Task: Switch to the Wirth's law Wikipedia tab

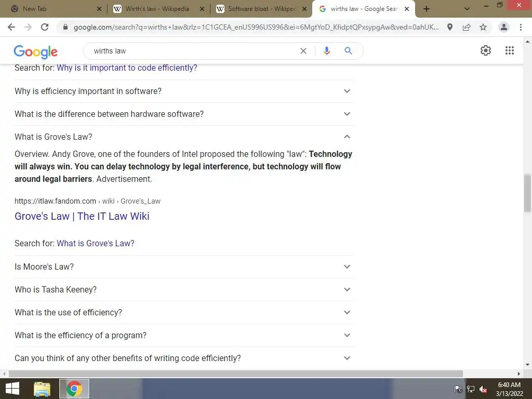Action: (158, 9)
